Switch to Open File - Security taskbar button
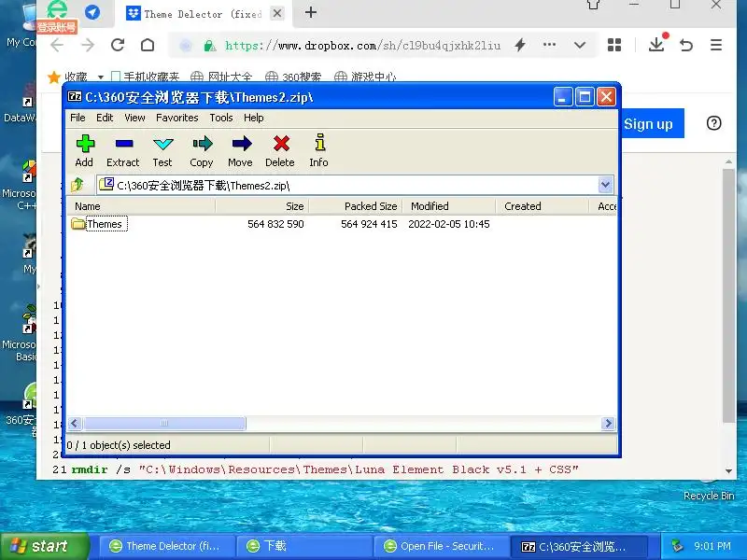The image size is (747, 560). 442,546
